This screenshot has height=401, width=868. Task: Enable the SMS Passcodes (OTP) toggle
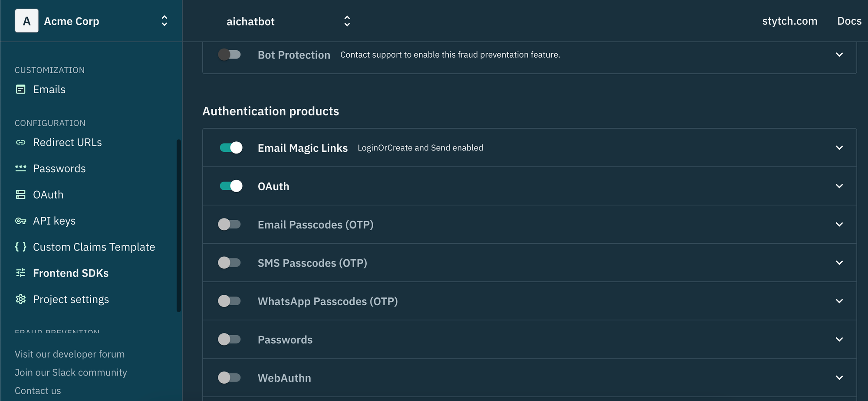click(x=229, y=263)
